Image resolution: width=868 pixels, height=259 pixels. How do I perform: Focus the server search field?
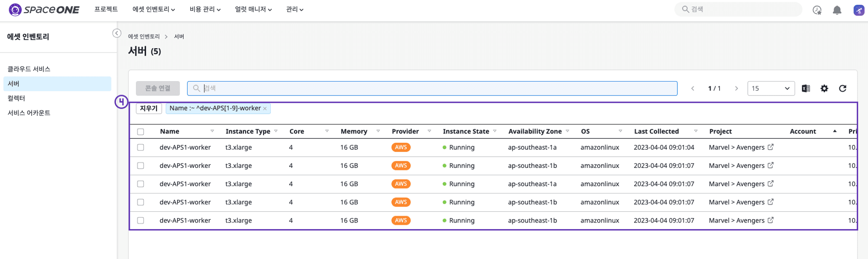432,89
